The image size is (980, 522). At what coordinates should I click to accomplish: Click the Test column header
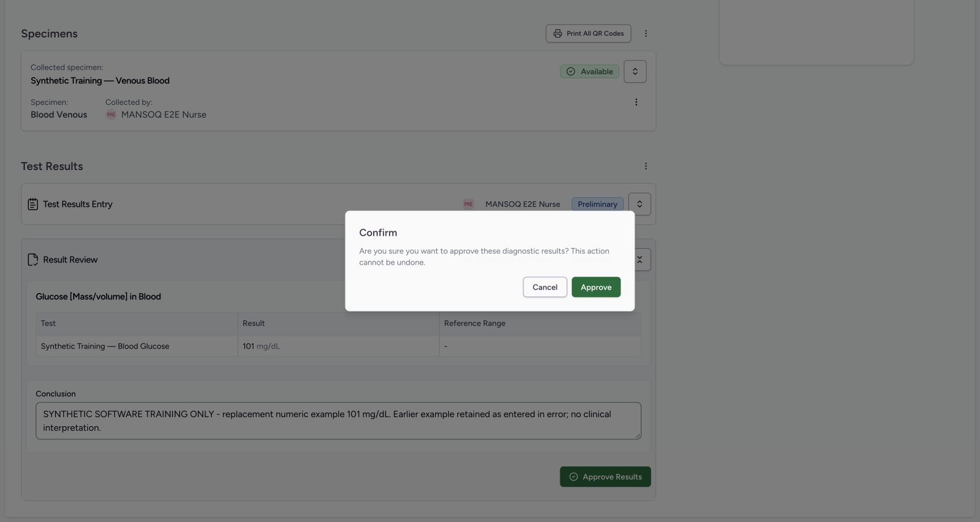pyautogui.click(x=137, y=323)
